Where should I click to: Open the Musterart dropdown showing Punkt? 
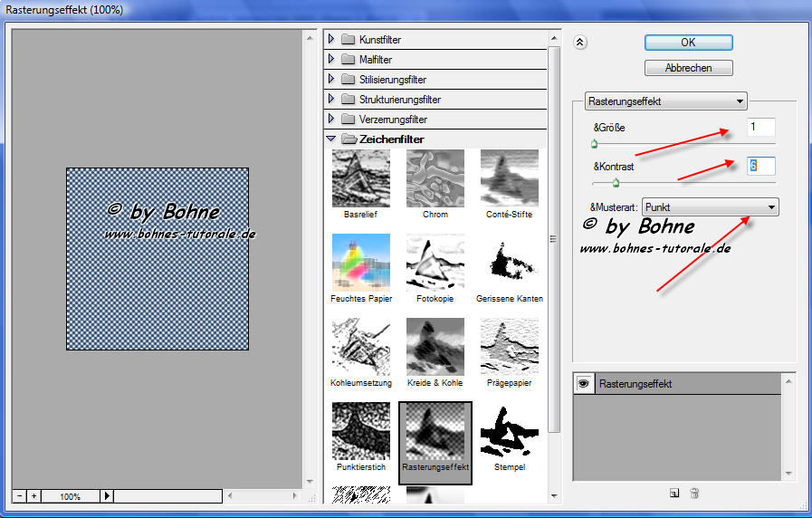click(710, 207)
